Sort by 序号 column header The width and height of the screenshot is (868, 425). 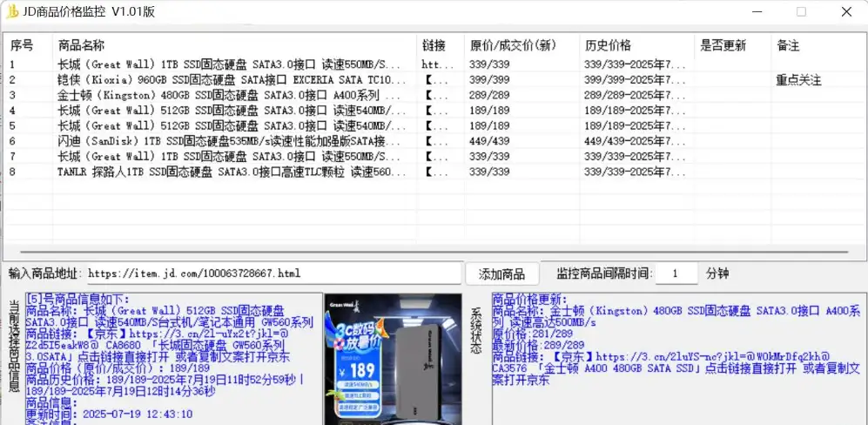click(23, 45)
